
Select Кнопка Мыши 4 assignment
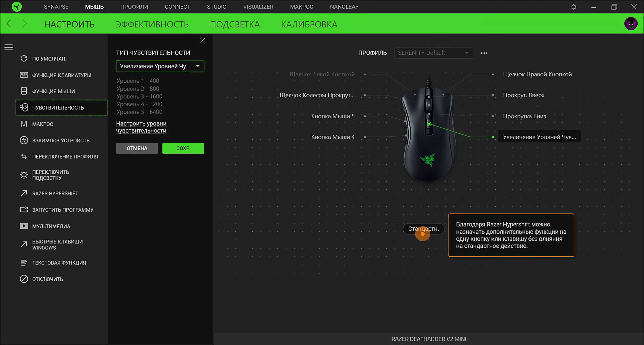pyautogui.click(x=333, y=137)
